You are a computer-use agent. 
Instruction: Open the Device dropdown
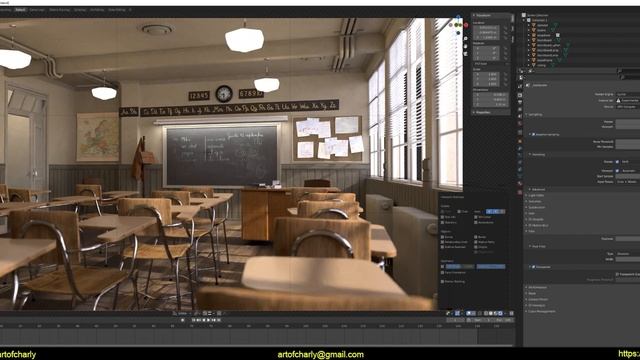(x=628, y=107)
